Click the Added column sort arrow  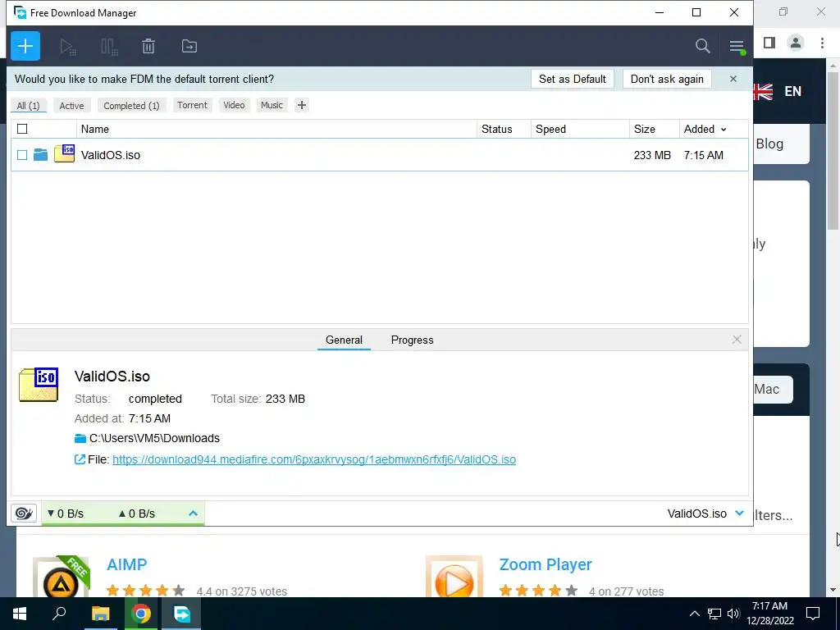tap(724, 130)
